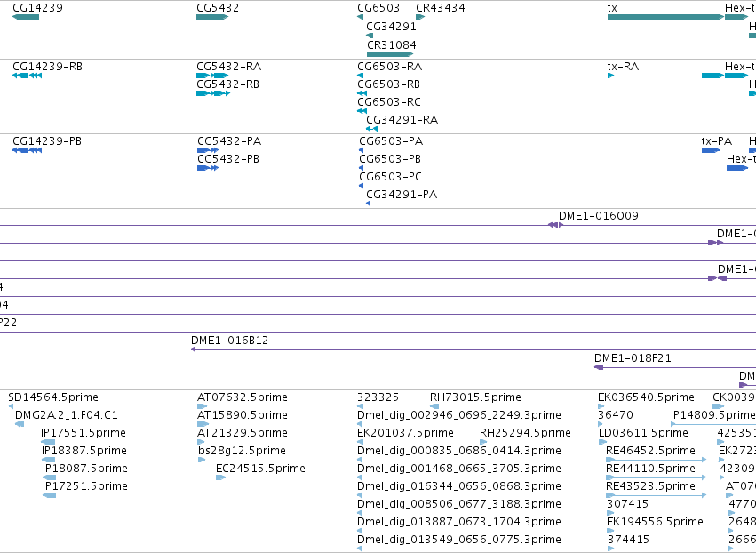
Task: Select the CG14239-RB transcript label
Action: coord(47,66)
